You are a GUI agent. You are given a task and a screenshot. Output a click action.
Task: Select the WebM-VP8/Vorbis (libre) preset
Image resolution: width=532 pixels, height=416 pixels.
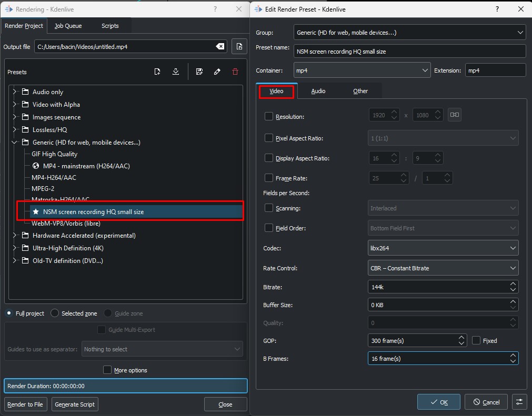coord(66,223)
